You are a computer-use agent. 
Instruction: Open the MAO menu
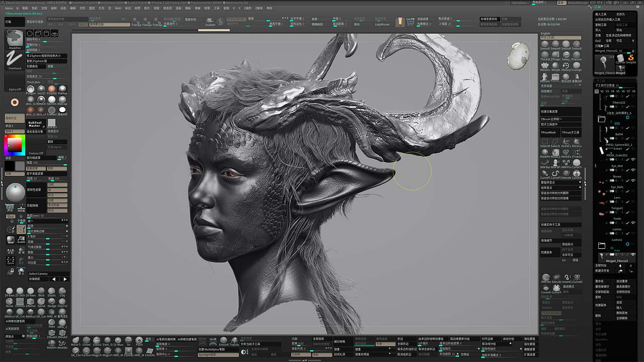click(x=118, y=8)
